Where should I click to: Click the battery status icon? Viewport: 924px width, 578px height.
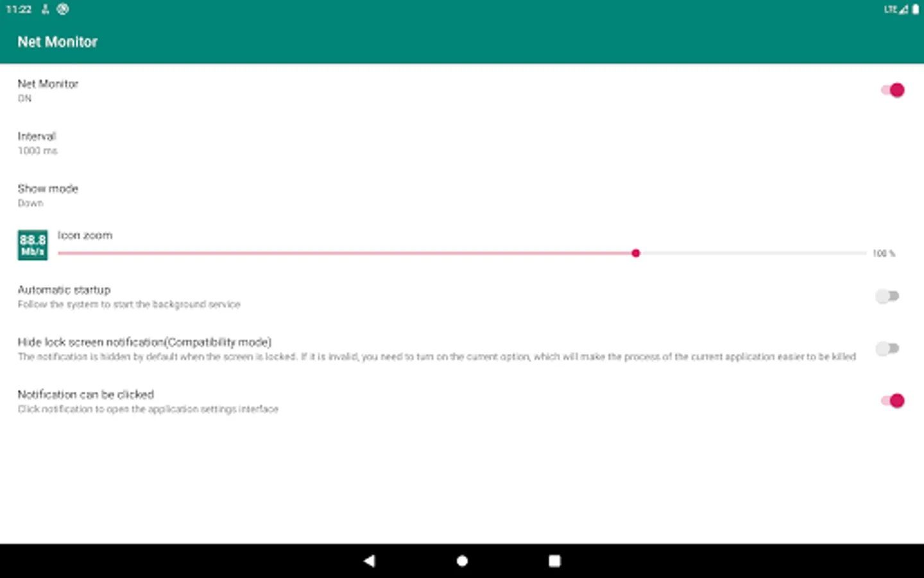(x=915, y=9)
